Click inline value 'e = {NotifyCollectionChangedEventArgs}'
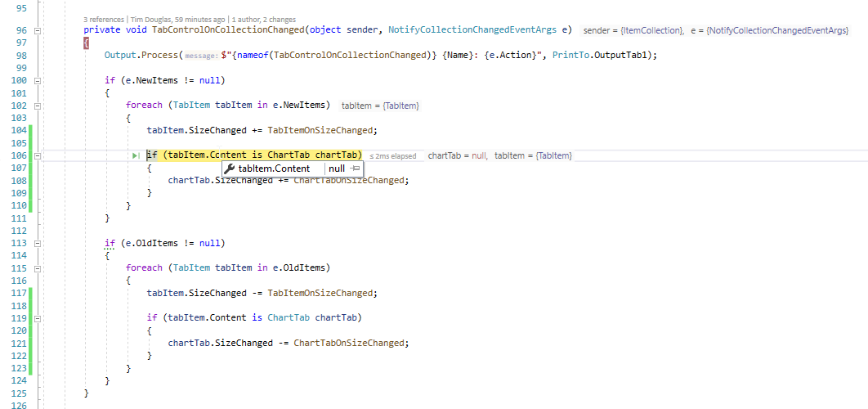The image size is (868, 409). 769,30
